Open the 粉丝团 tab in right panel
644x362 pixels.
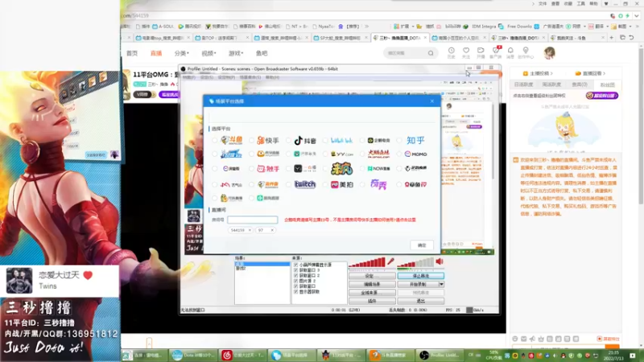click(x=608, y=84)
